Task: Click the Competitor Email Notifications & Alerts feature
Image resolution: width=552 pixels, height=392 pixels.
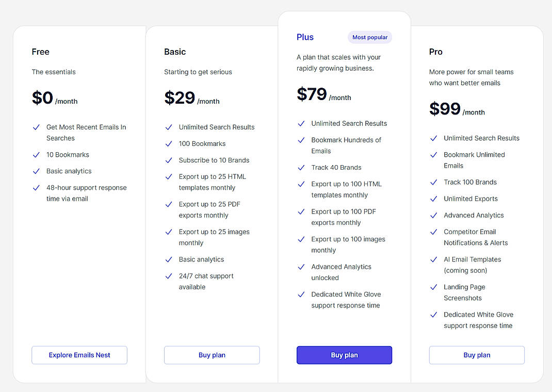Action: pyautogui.click(x=475, y=237)
